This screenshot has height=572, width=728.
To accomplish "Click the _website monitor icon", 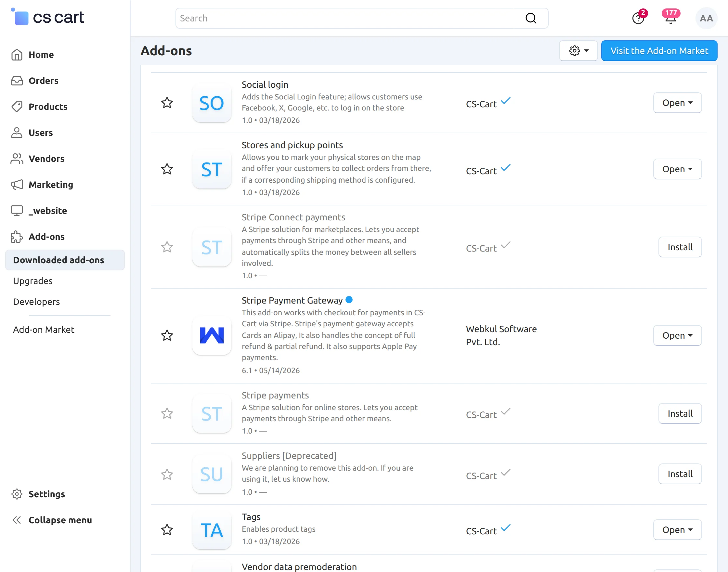I will (x=17, y=211).
